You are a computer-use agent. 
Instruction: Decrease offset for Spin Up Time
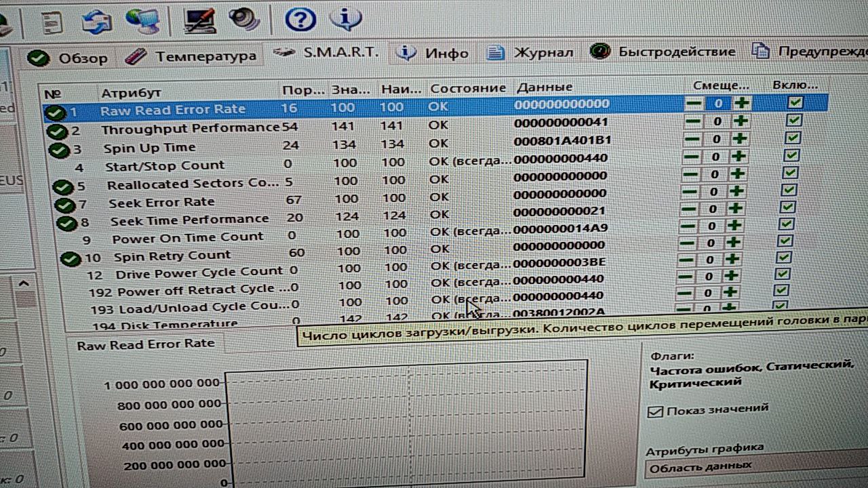click(692, 139)
